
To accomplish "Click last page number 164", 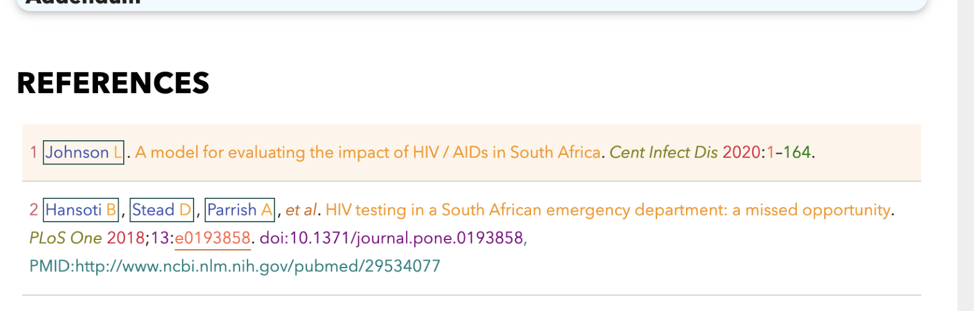I will (x=797, y=152).
